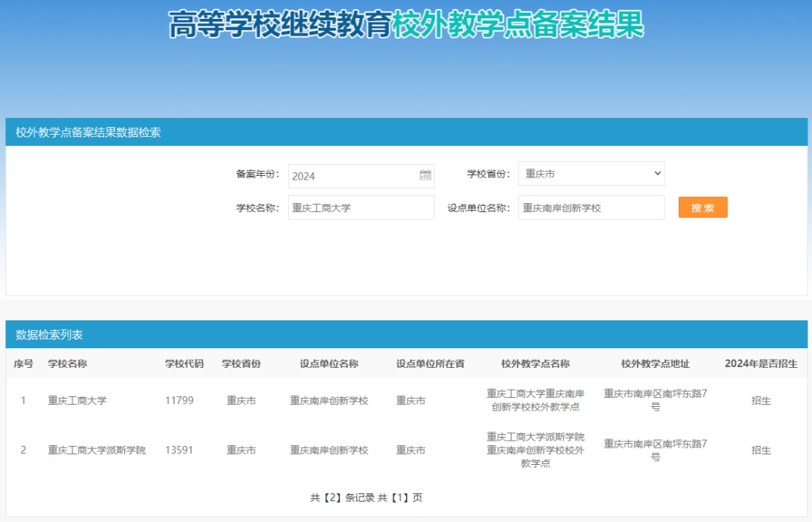Click the 校外教学点地址 column header
This screenshot has width=812, height=522.
tap(655, 364)
